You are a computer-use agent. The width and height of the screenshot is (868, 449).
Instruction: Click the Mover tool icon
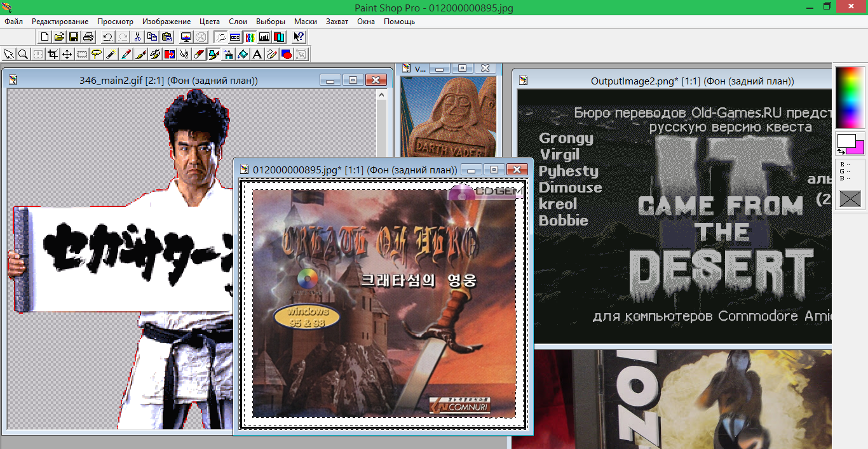(67, 54)
